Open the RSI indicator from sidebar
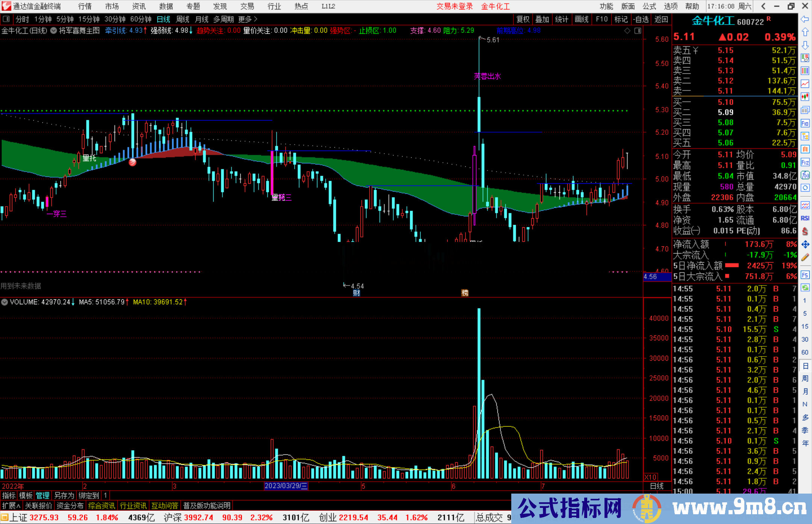This screenshot has width=812, height=524. click(805, 218)
